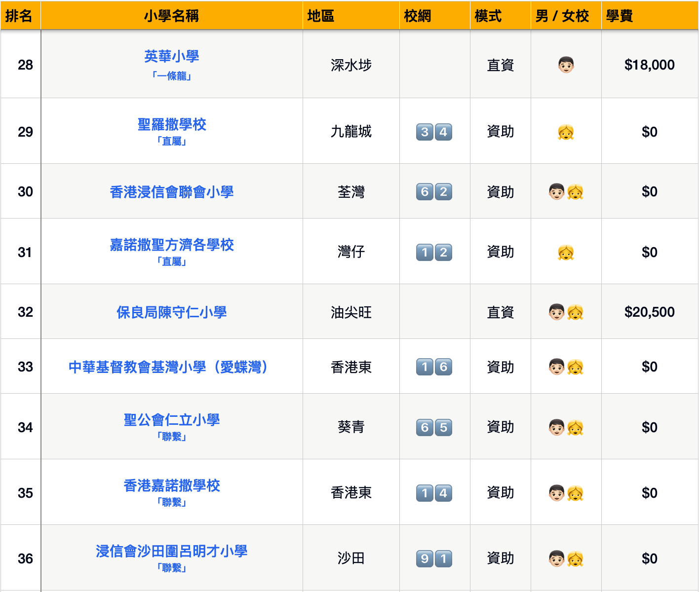
Task: Click 香港東 district in rank 33 row
Action: [351, 367]
